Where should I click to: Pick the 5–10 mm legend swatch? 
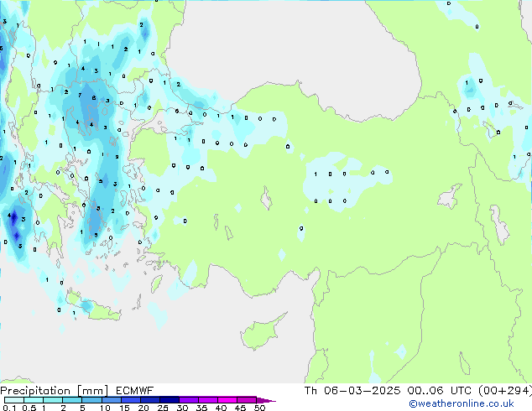[91, 400]
